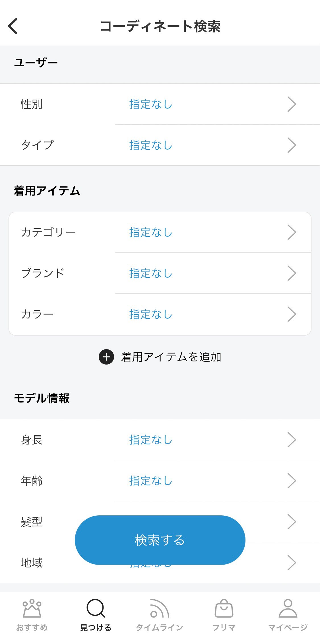This screenshot has width=320, height=644.
Task: Switch to the タイムライン tab label
Action: click(160, 627)
